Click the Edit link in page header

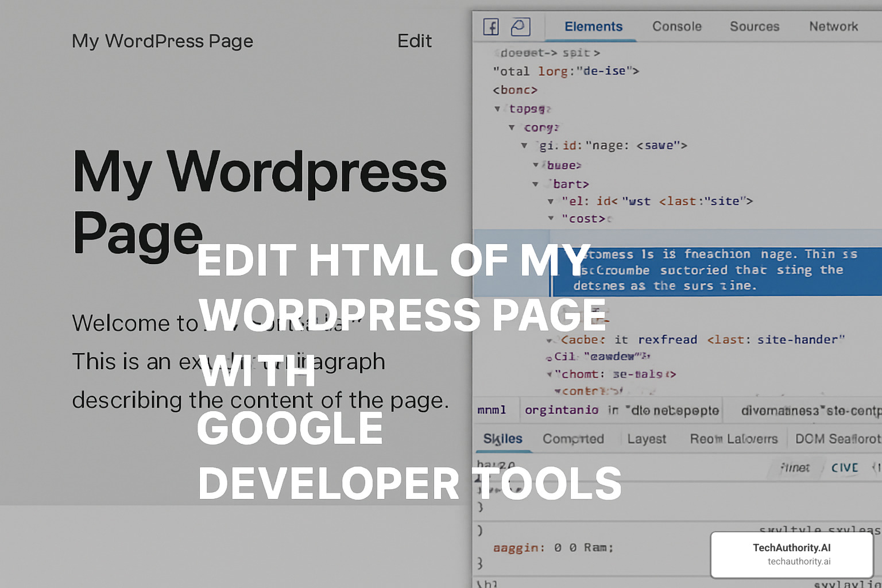(415, 41)
